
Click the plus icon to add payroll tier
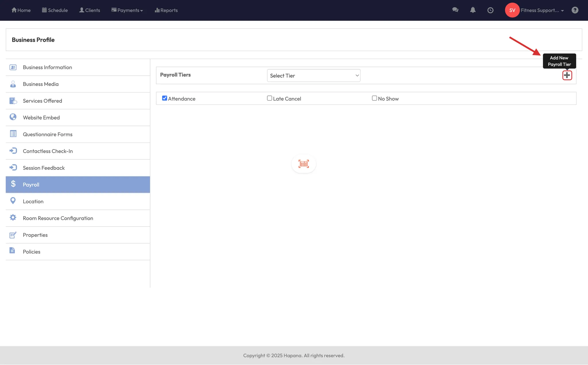[x=567, y=75]
